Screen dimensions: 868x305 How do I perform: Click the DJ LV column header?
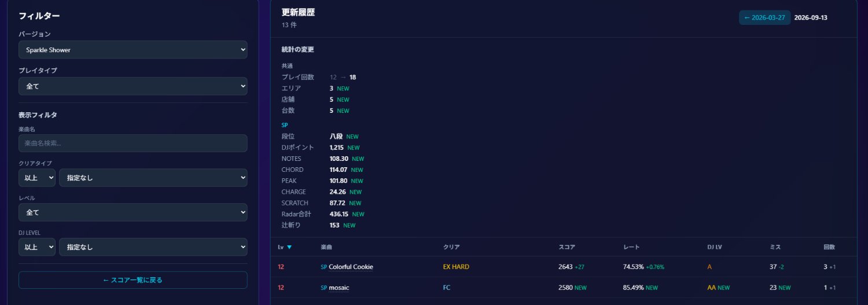click(715, 247)
